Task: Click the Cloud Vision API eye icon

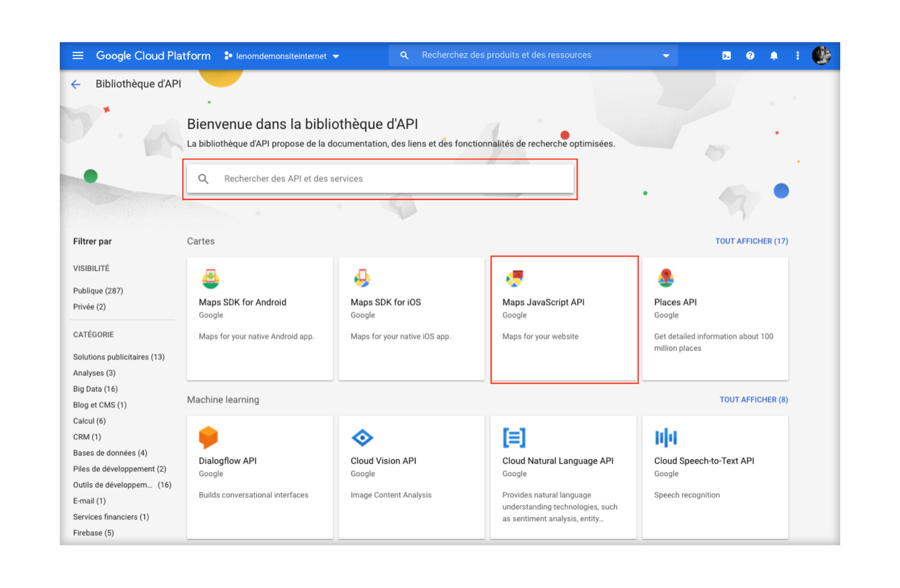Action: 362,437
